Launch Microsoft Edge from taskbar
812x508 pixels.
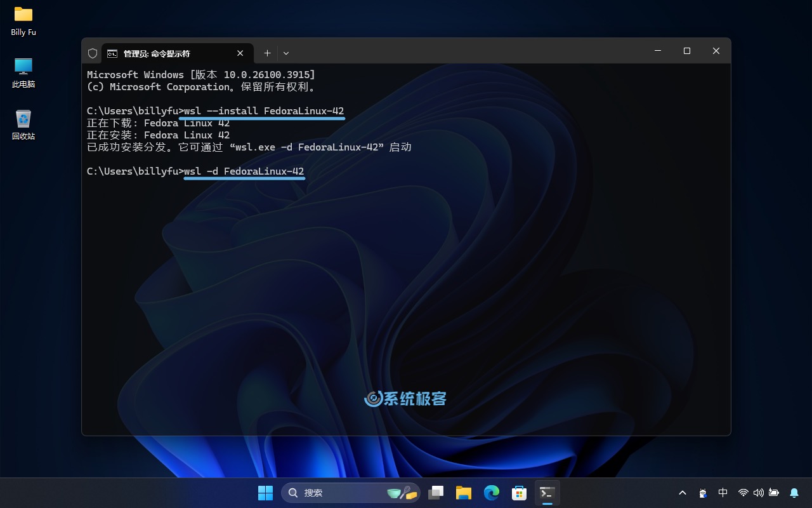click(492, 493)
